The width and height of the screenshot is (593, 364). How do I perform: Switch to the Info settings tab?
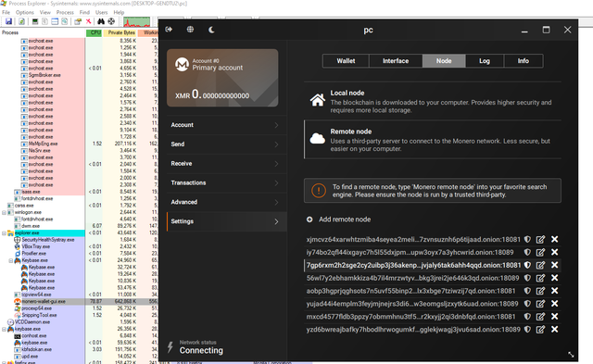(x=524, y=61)
